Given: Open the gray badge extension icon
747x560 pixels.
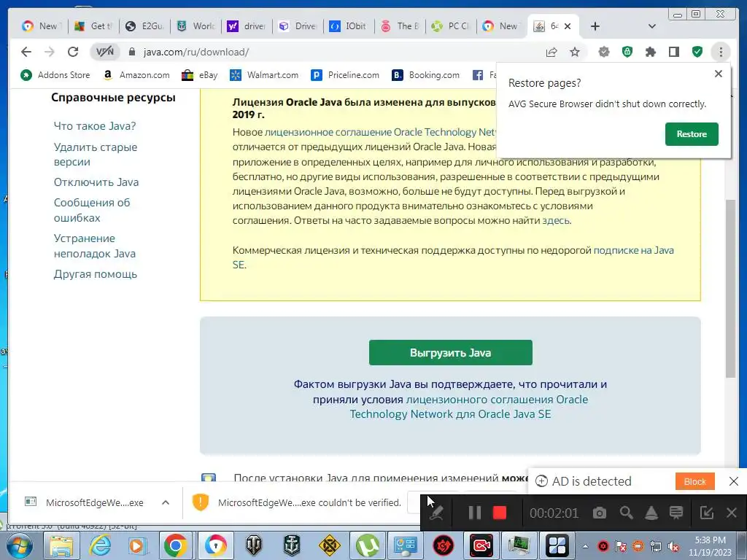Looking at the screenshot, I should click(x=604, y=52).
